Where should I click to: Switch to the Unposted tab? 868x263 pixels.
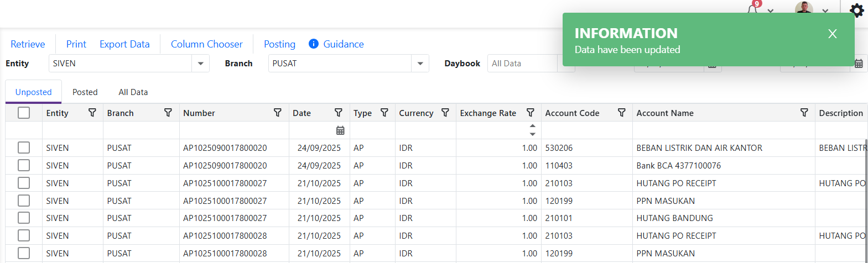tap(33, 92)
